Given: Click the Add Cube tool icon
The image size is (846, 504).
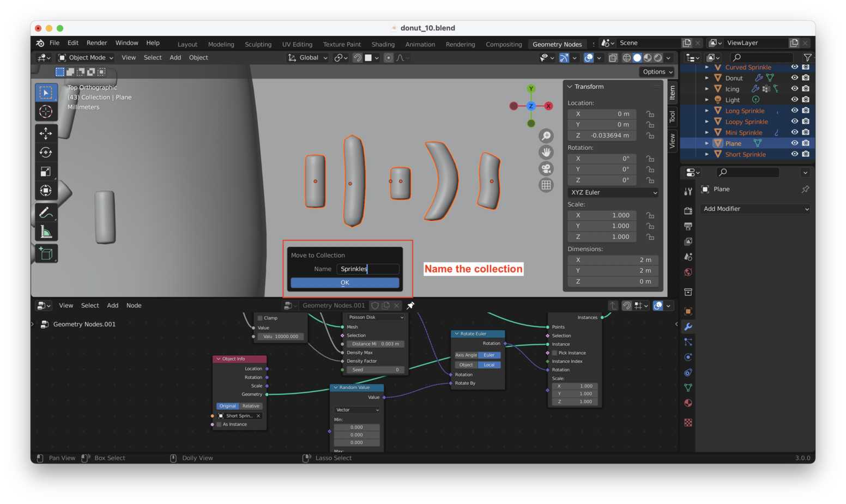Looking at the screenshot, I should [x=46, y=254].
